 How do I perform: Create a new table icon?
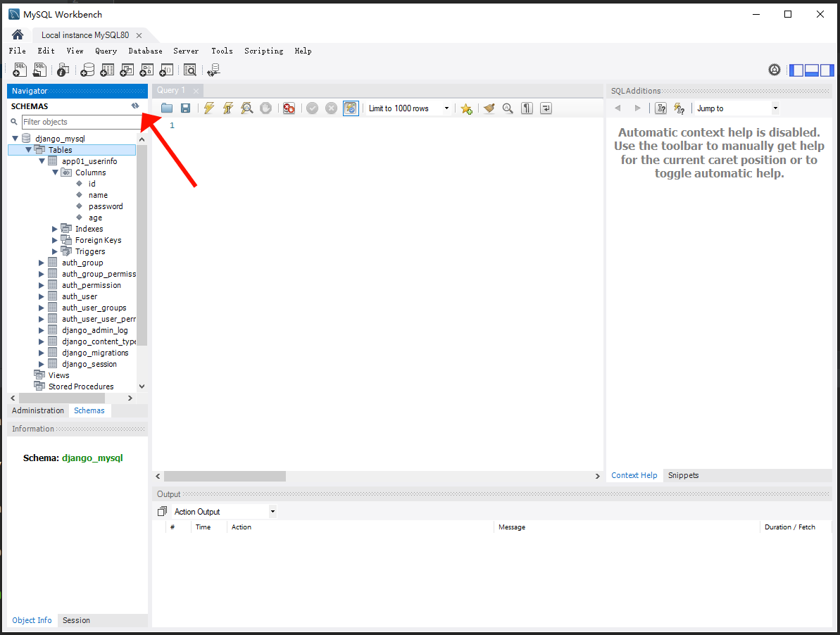click(107, 70)
